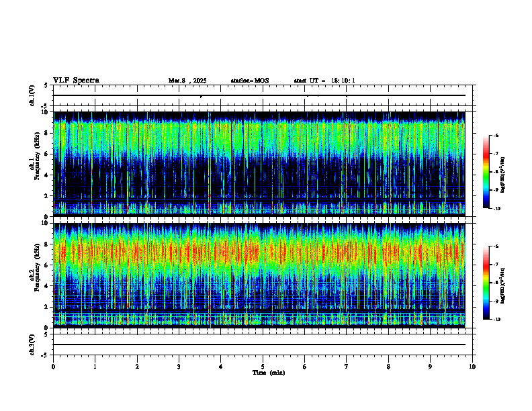
Task: Click the "5" tick on ch.3(V) axis
Action: [x=46, y=334]
